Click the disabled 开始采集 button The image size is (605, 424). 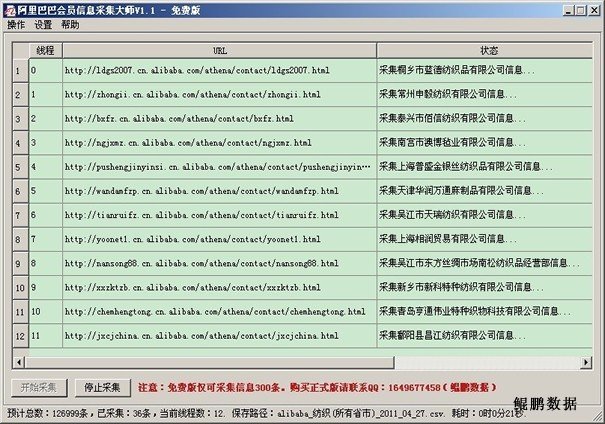click(x=39, y=387)
